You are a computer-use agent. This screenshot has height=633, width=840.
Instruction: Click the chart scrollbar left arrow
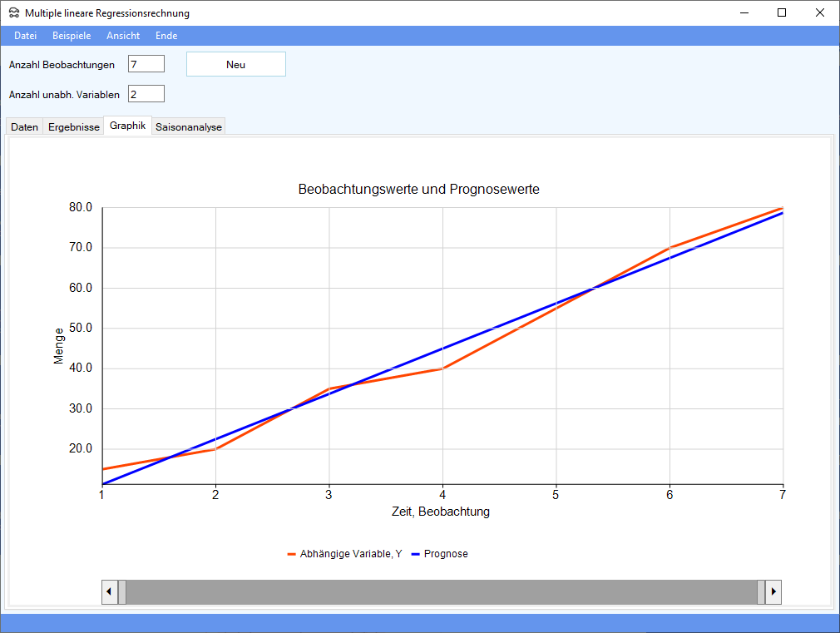point(109,592)
